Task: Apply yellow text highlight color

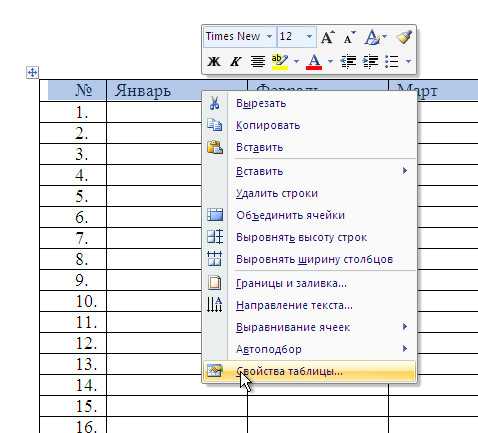Action: pyautogui.click(x=280, y=62)
